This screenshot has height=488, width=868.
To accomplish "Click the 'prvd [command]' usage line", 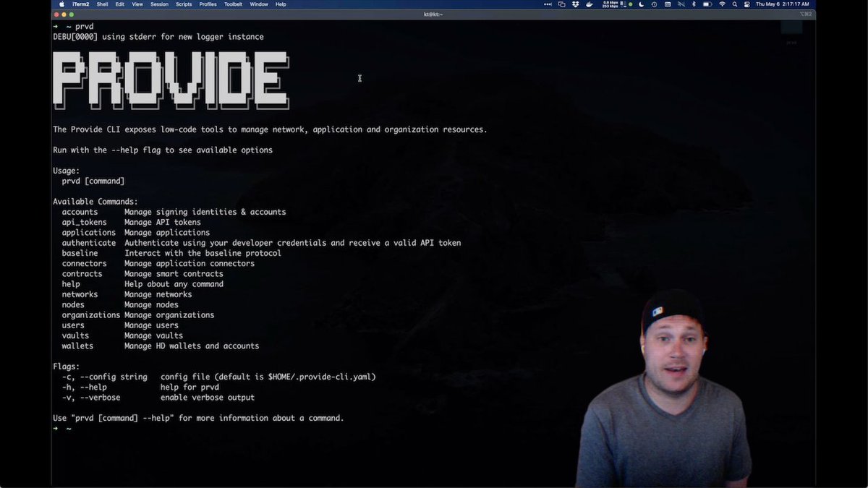I will click(x=93, y=181).
